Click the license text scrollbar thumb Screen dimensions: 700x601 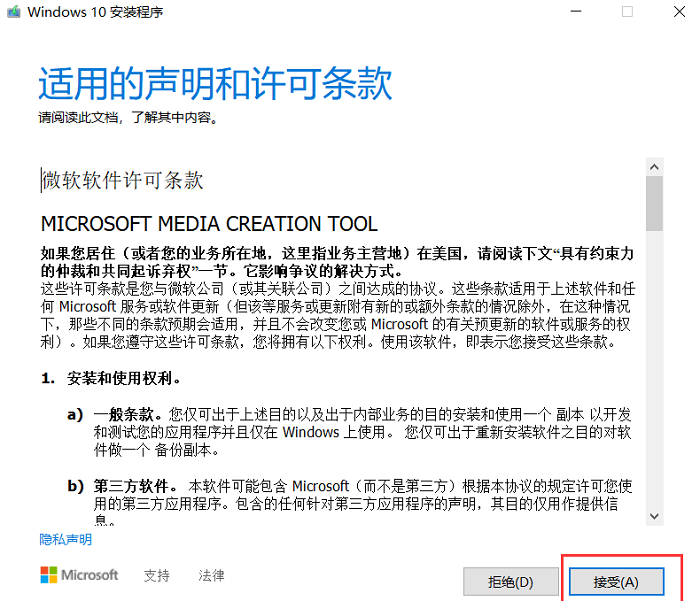pos(654,203)
